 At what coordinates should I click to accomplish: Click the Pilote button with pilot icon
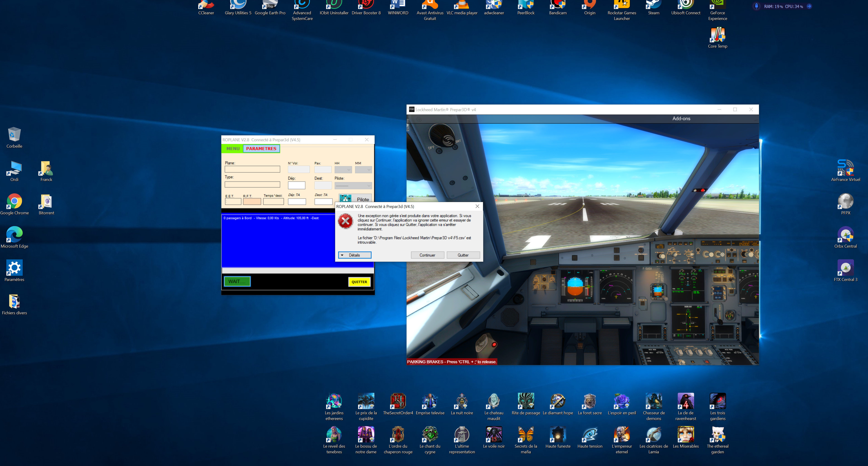pos(355,199)
